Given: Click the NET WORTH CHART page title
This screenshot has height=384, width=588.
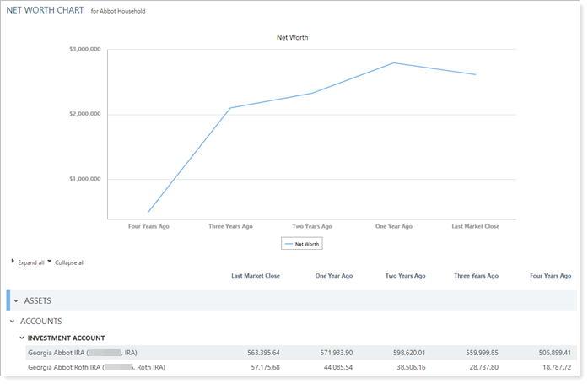Looking at the screenshot, I should point(44,12).
